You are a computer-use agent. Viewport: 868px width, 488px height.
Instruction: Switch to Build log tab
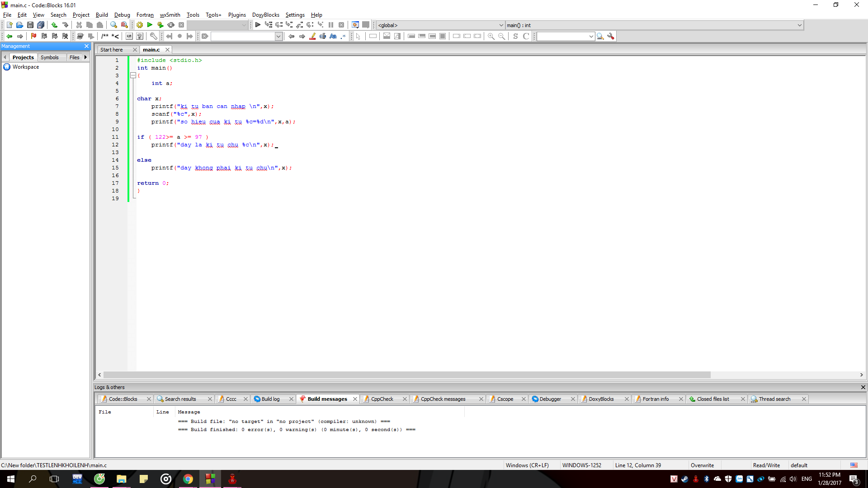click(x=270, y=399)
